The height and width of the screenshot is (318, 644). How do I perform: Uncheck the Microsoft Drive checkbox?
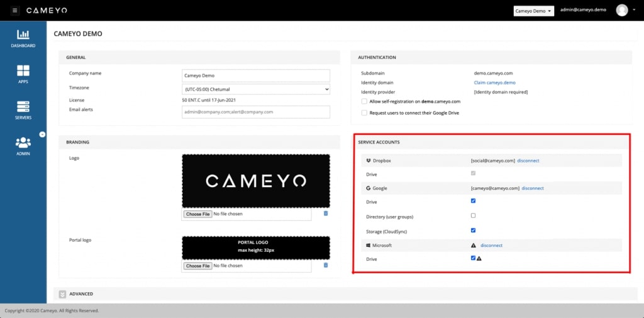tap(473, 258)
